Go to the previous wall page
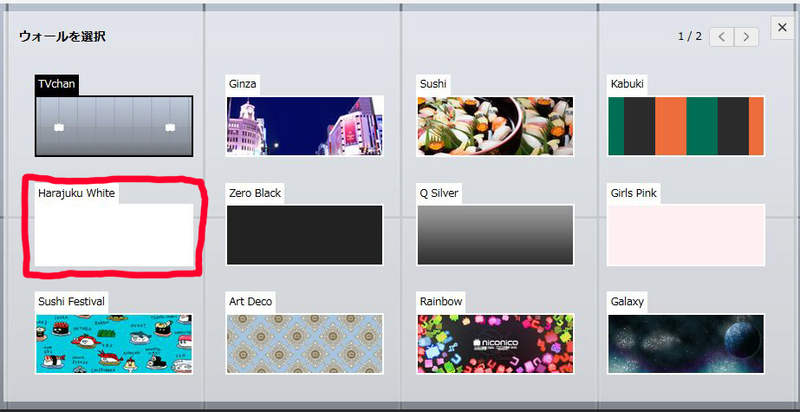The height and width of the screenshot is (412, 800). click(721, 37)
